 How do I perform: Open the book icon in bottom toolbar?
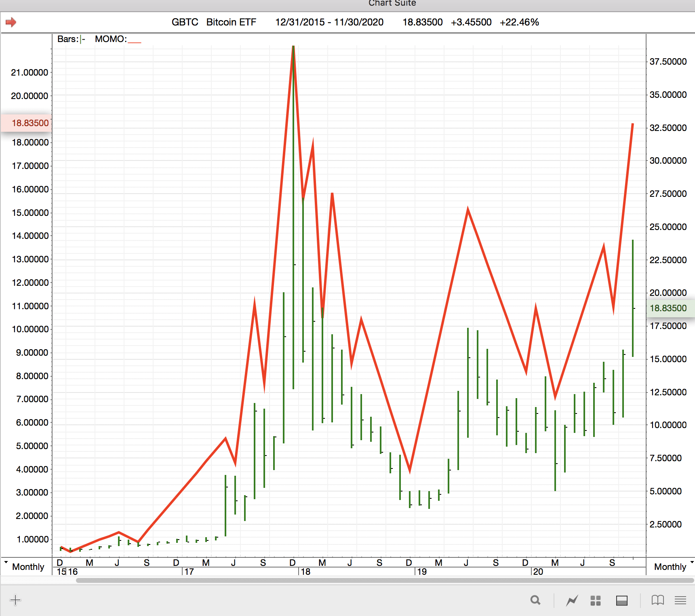(x=657, y=601)
